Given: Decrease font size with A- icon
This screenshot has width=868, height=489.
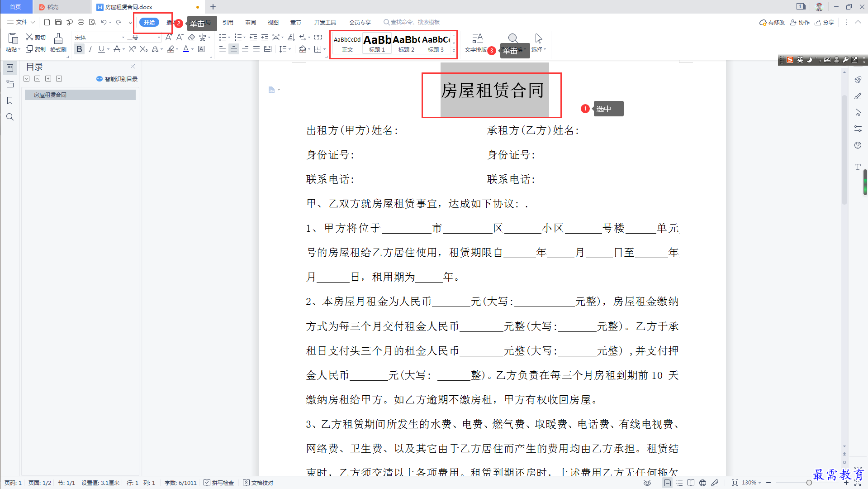Looking at the screenshot, I should click(x=180, y=37).
